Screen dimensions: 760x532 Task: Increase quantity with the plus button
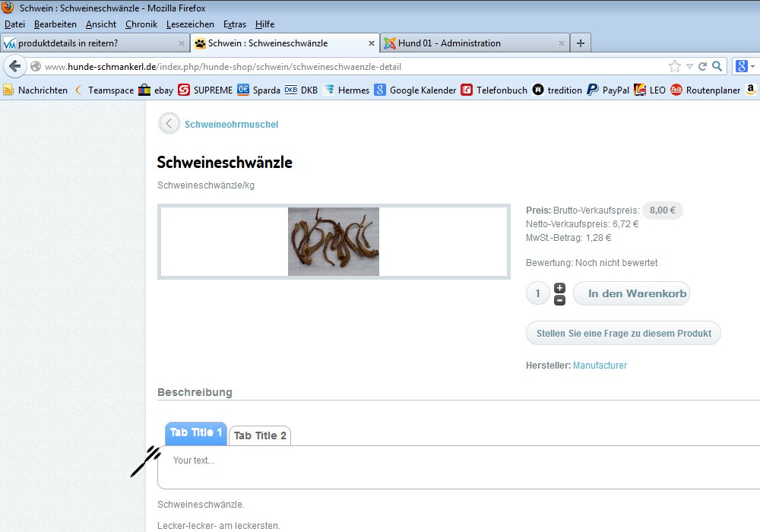(x=560, y=287)
